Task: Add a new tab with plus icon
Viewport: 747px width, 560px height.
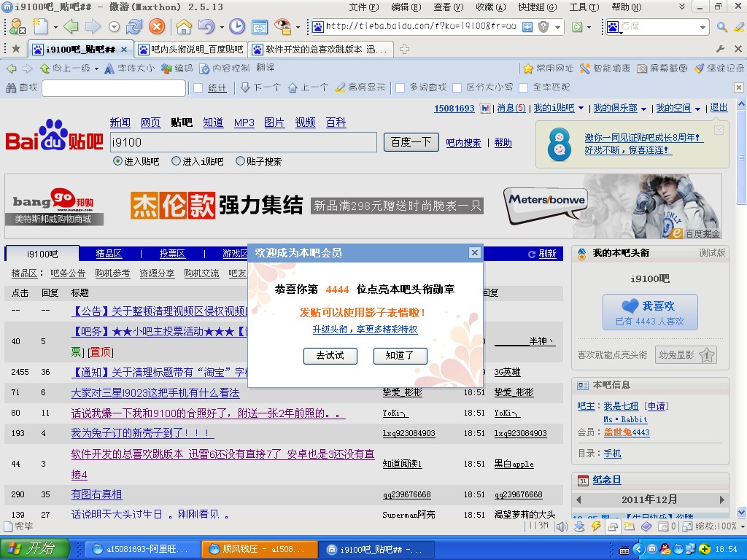Action: [404, 49]
